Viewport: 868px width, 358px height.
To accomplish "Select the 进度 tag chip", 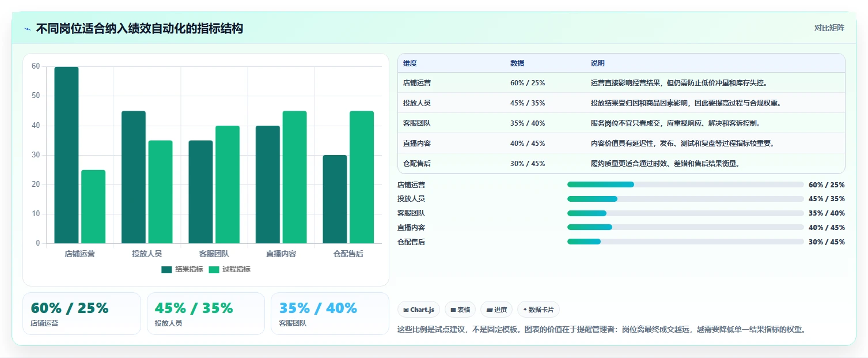I will (x=496, y=310).
